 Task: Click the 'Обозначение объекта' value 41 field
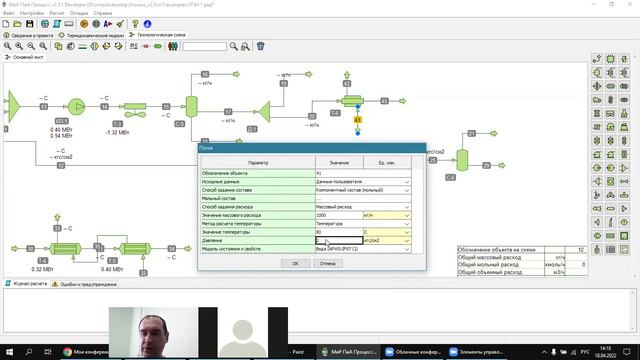point(363,173)
